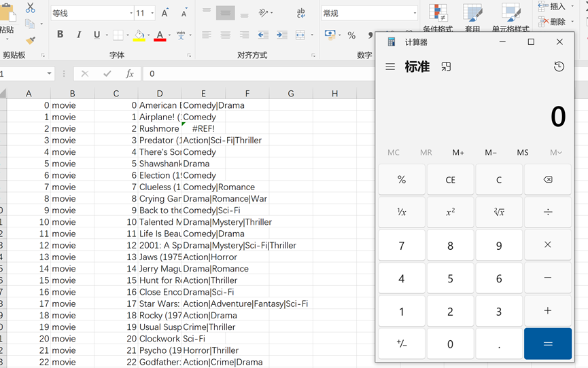Click the 插入 insert cells button

(551, 6)
